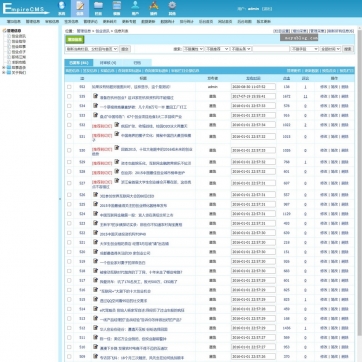Open the Plugins icon in top navigation
This screenshot has width=362, height=362.
pyautogui.click(x=154, y=8)
